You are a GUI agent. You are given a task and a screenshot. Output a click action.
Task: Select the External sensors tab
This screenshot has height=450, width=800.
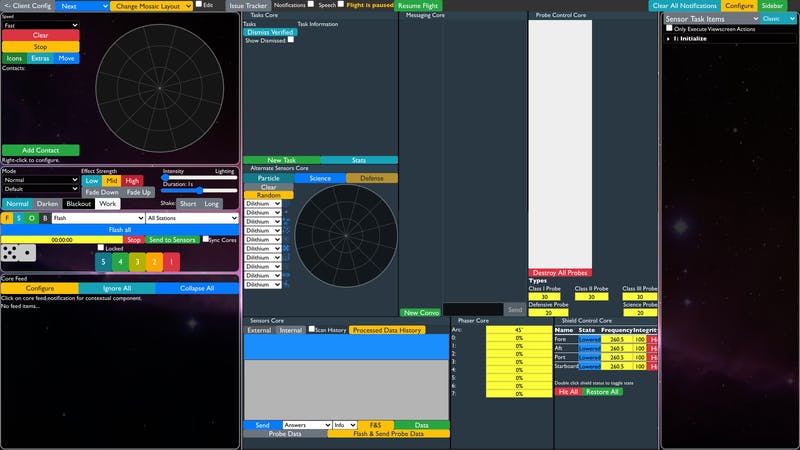tap(259, 330)
